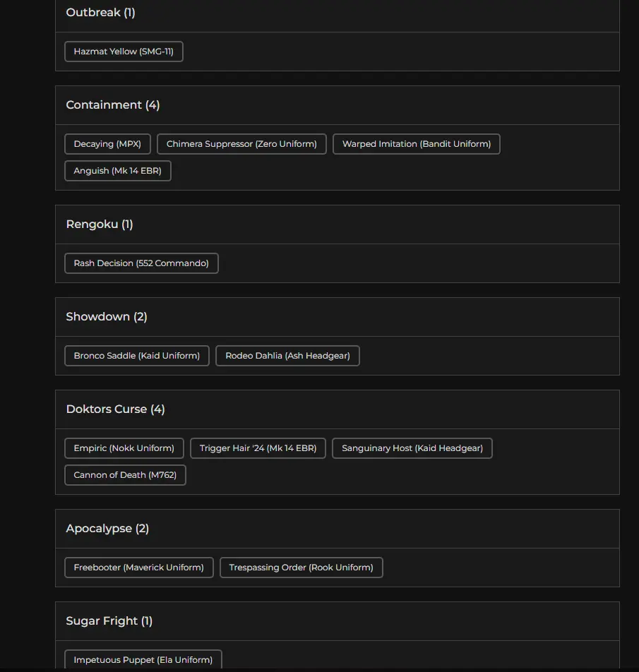Select Freebooter (Maverick Uniform) item
Viewport: 639px width, 672px height.
tap(138, 568)
